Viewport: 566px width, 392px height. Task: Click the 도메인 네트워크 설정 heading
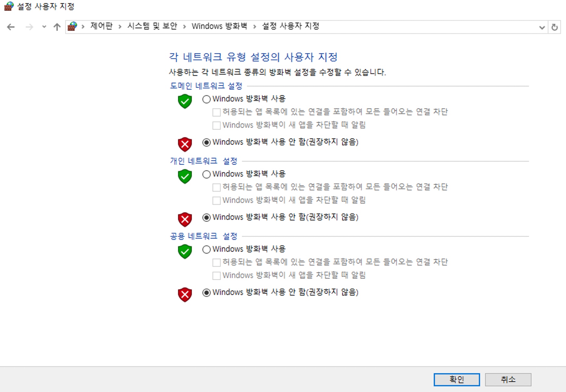(x=206, y=86)
